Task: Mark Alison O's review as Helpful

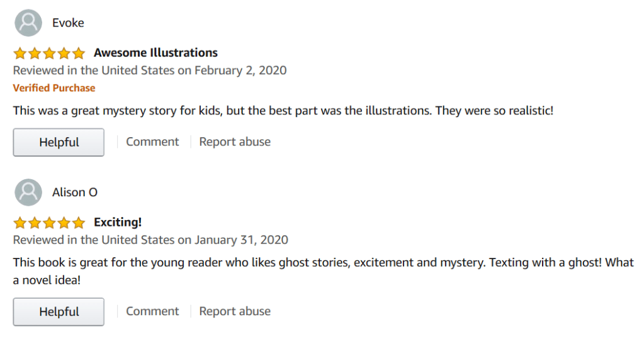Action: click(x=59, y=312)
